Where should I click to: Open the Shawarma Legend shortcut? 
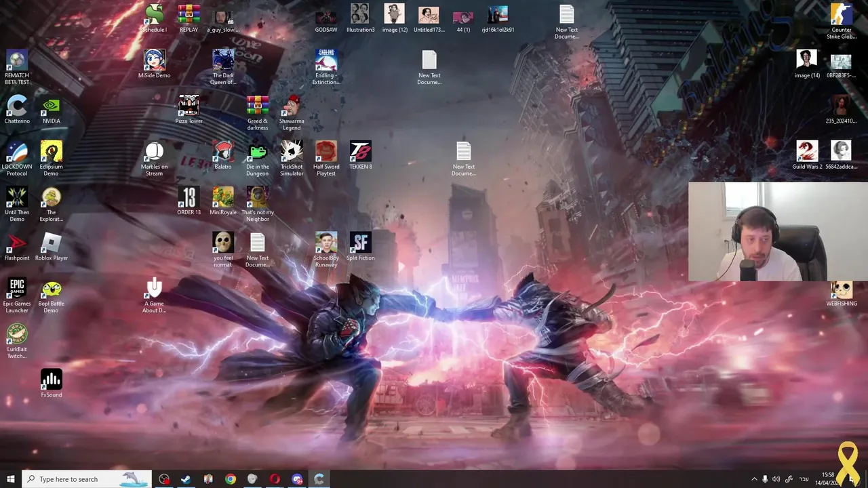pos(292,113)
